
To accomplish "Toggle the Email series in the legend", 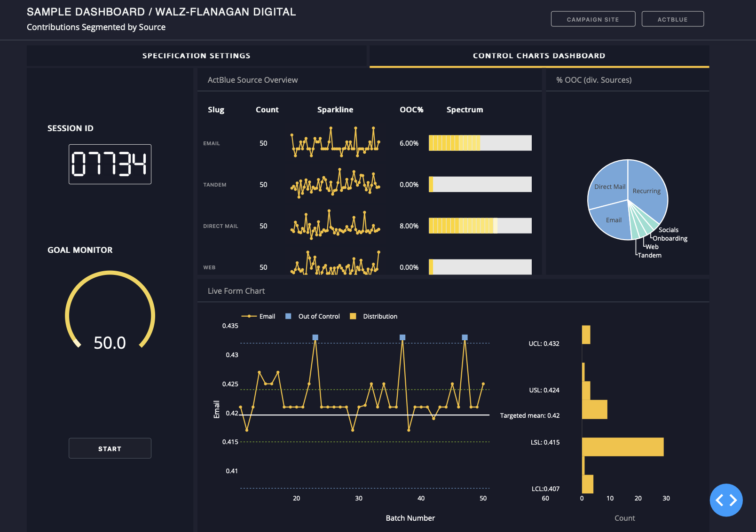I will (259, 316).
